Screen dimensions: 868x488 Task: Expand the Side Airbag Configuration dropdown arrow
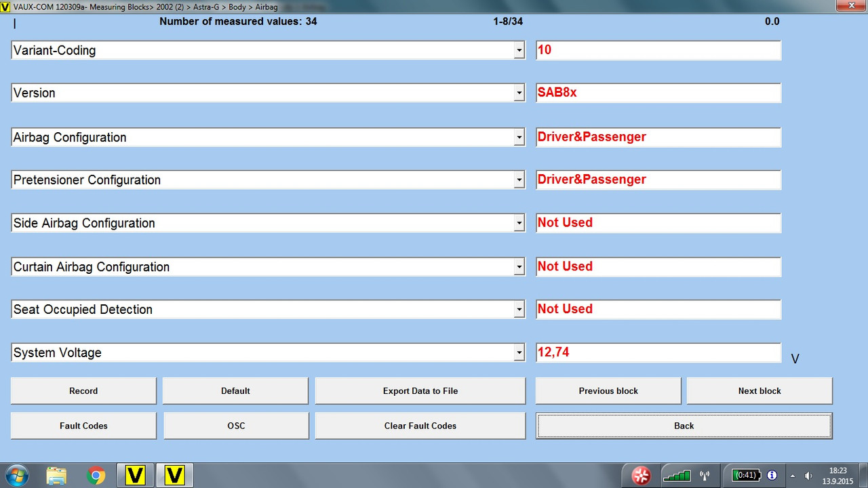coord(519,223)
